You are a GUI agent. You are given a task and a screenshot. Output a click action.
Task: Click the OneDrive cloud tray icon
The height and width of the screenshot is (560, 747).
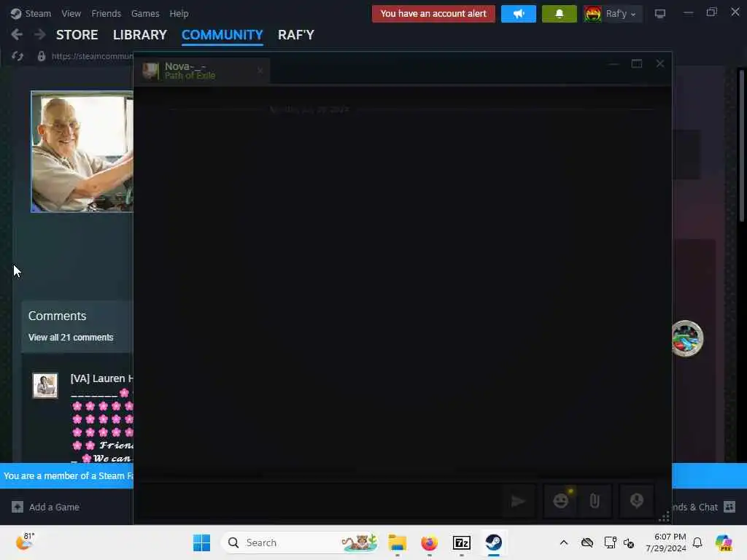(x=587, y=542)
